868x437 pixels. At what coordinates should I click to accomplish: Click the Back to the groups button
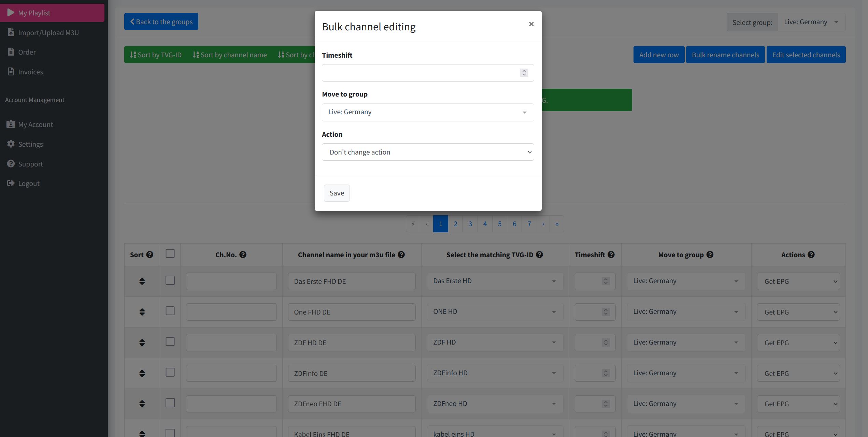161,21
